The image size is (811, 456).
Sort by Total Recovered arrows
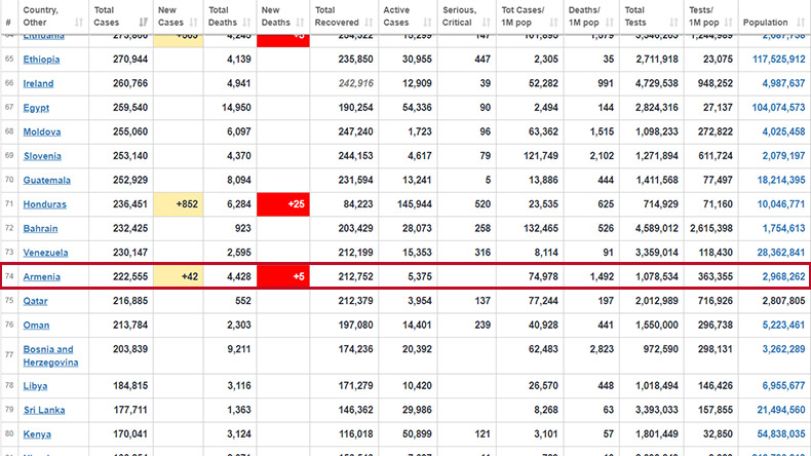point(369,22)
